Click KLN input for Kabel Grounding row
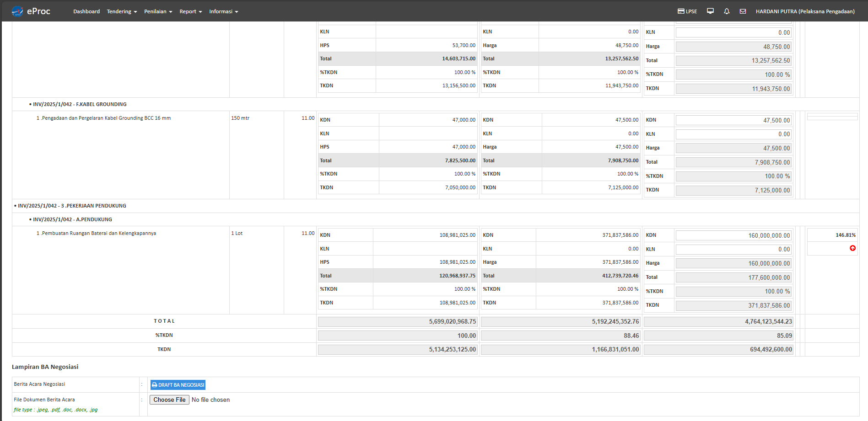868x421 pixels. coord(733,134)
